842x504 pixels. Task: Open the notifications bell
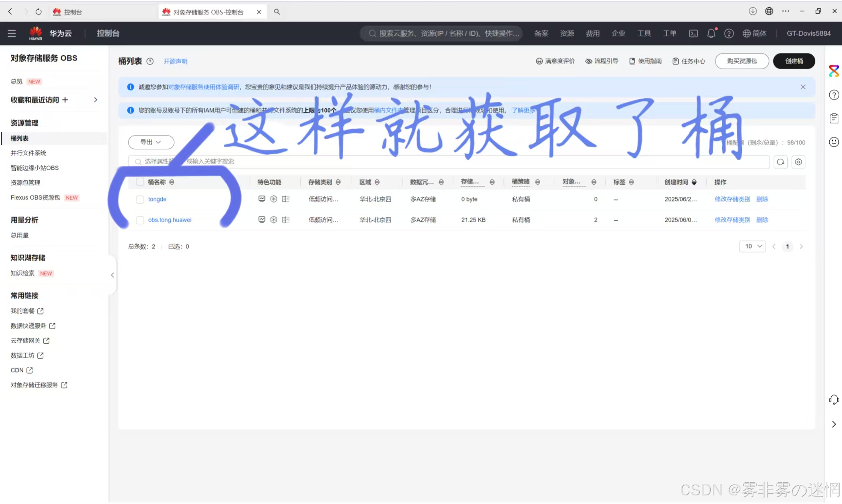[x=711, y=33]
